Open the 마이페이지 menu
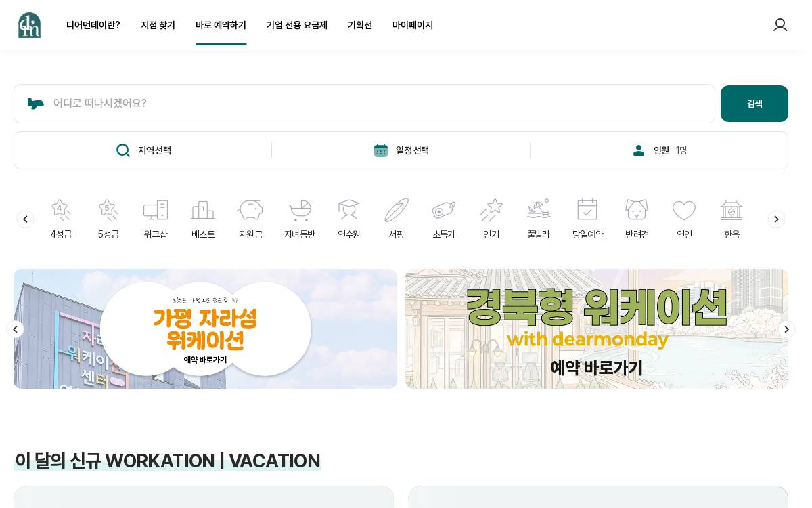Image resolution: width=812 pixels, height=508 pixels. (x=413, y=25)
